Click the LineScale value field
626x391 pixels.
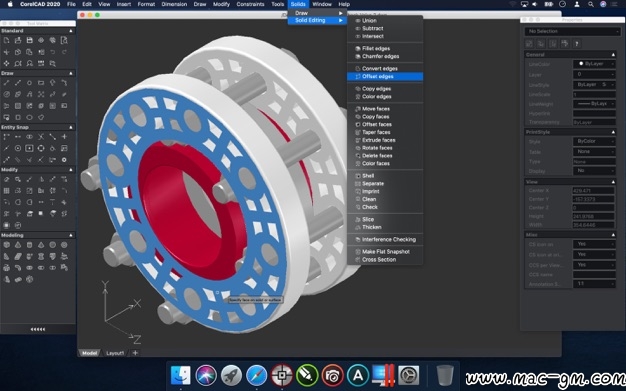click(594, 95)
